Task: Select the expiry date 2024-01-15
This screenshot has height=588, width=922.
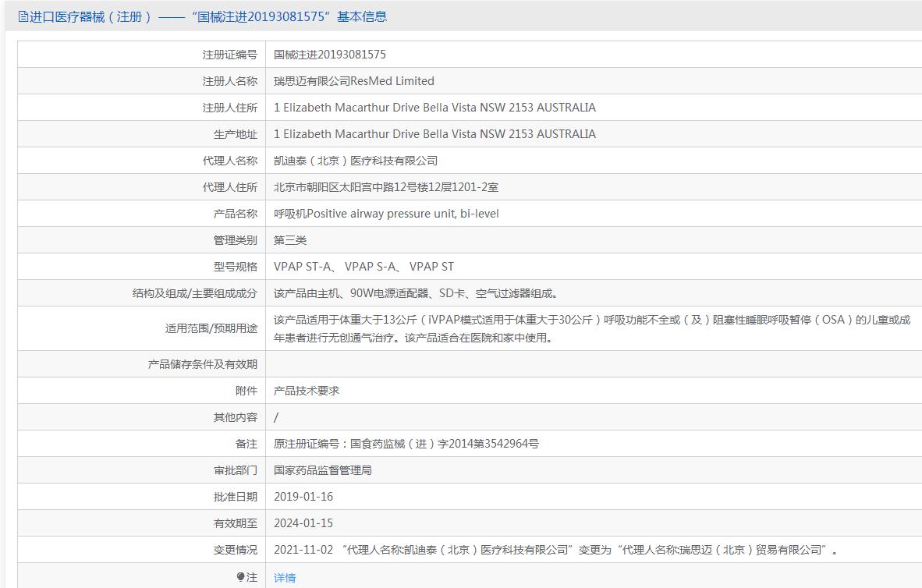Action: (x=303, y=523)
